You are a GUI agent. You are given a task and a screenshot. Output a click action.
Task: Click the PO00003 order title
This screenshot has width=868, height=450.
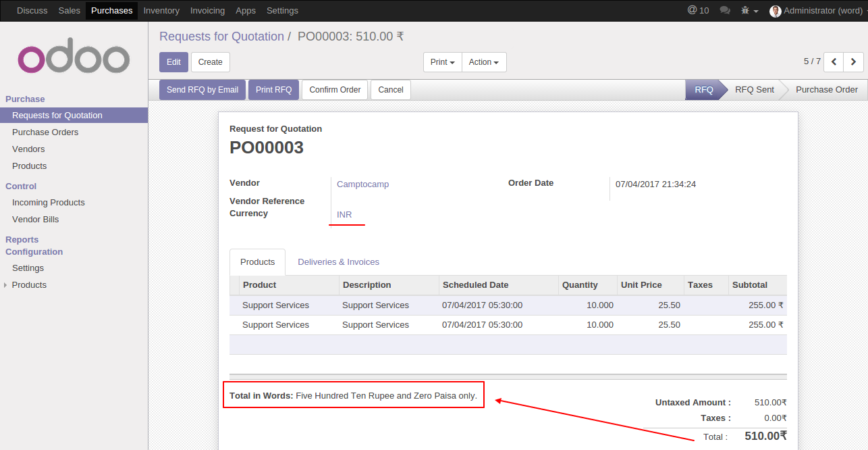[267, 148]
